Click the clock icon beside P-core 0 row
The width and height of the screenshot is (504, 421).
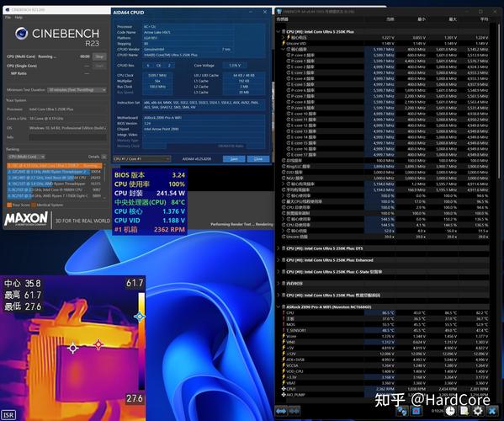click(289, 55)
